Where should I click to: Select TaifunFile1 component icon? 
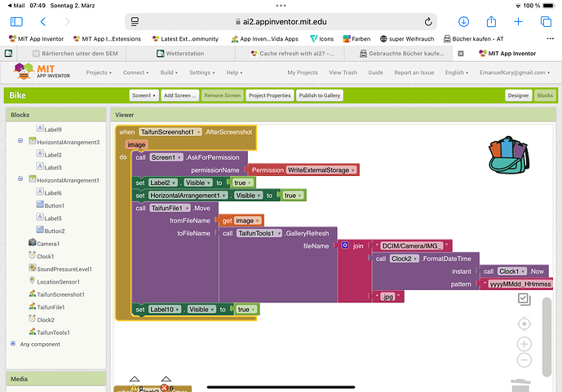pyautogui.click(x=33, y=306)
